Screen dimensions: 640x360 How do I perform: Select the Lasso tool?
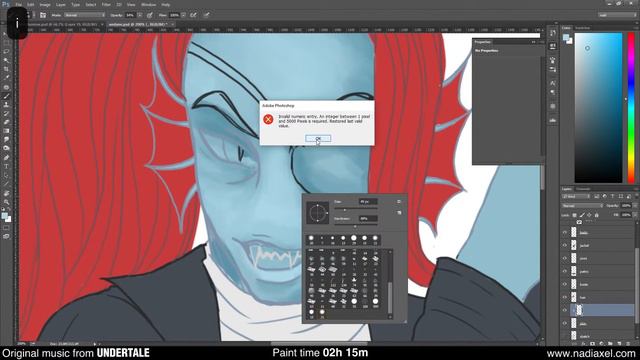pos(6,52)
